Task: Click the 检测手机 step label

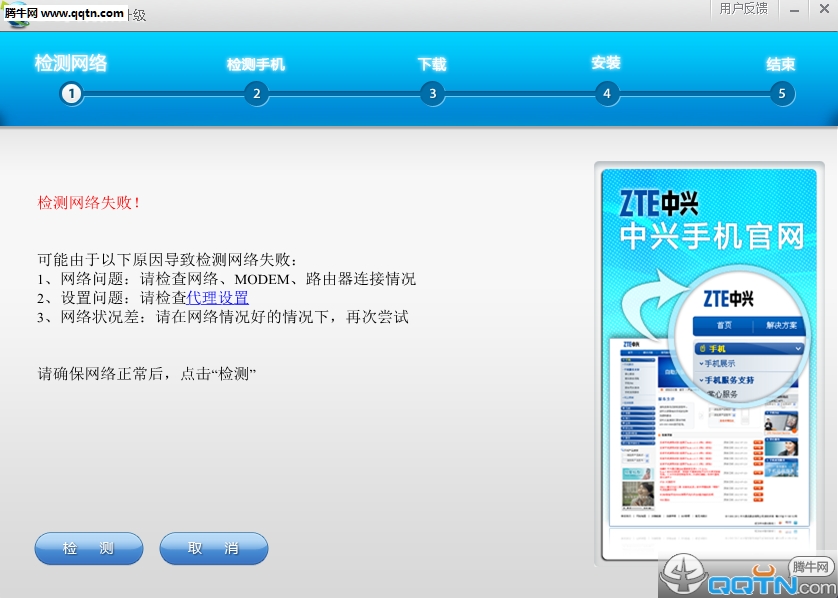Action: [256, 65]
